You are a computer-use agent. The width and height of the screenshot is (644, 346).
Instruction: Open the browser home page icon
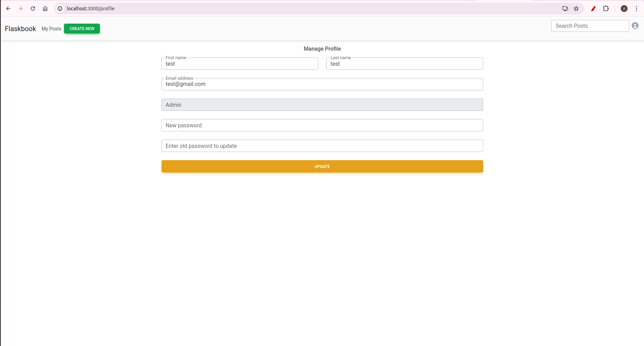pyautogui.click(x=45, y=9)
